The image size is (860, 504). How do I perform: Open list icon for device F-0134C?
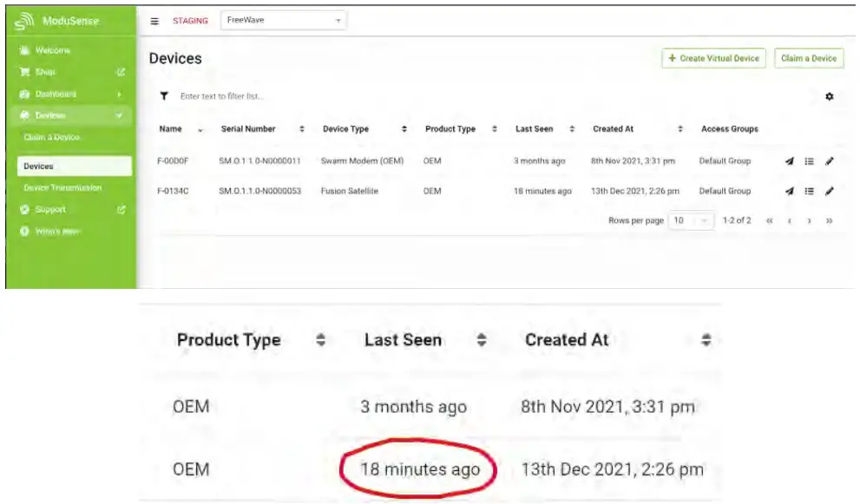[x=809, y=191]
